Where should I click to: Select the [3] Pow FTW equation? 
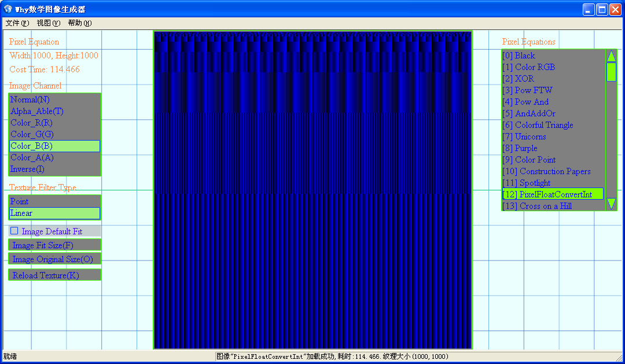(553, 90)
